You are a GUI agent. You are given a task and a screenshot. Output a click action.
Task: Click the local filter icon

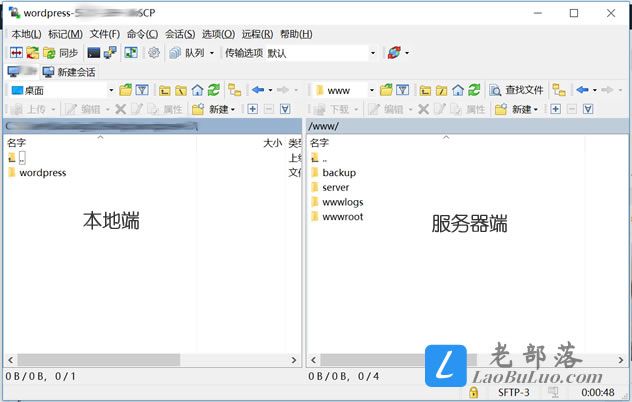(x=142, y=90)
